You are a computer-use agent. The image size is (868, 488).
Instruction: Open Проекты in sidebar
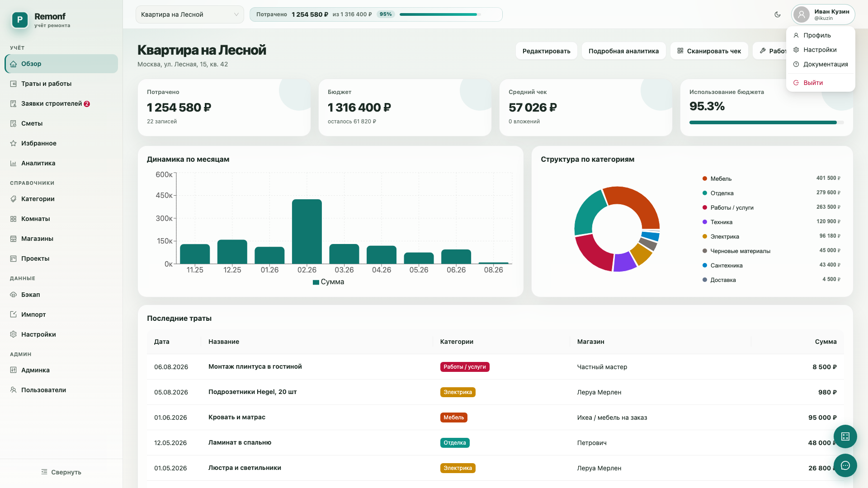pos(61,258)
